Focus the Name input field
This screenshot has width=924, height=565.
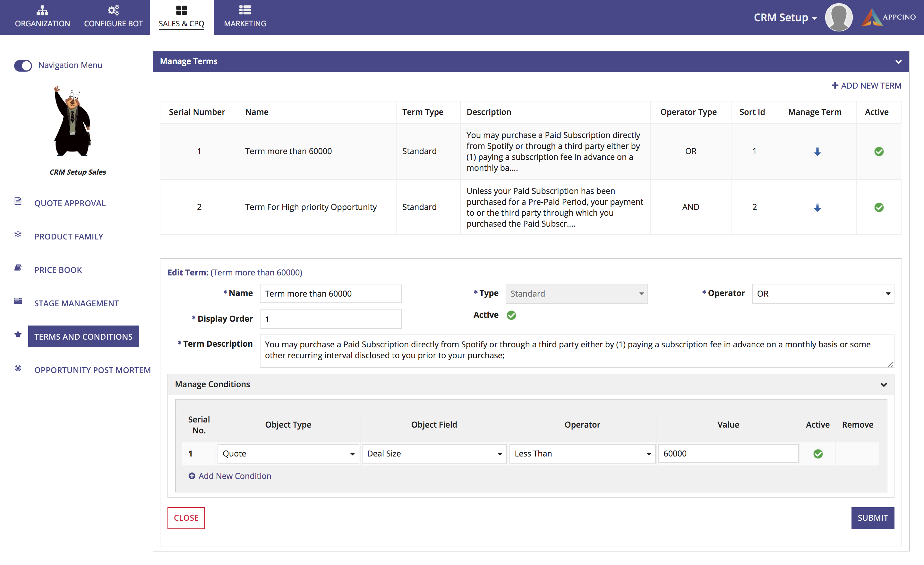coord(330,293)
